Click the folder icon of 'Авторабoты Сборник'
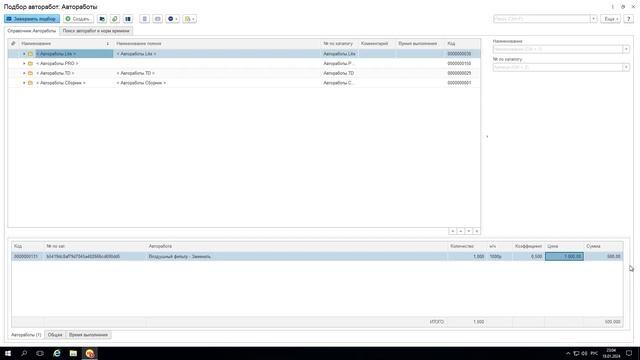This screenshot has width=640, height=360. point(30,83)
